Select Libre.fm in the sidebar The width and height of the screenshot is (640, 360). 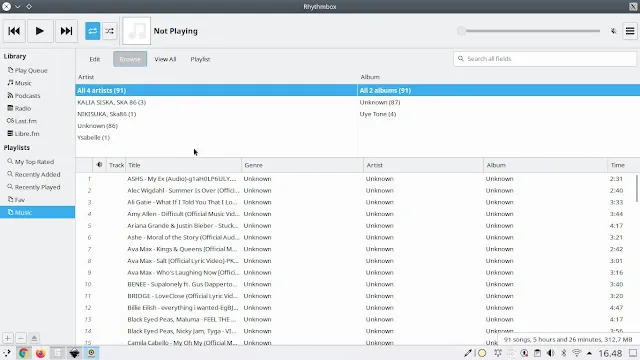click(38, 134)
